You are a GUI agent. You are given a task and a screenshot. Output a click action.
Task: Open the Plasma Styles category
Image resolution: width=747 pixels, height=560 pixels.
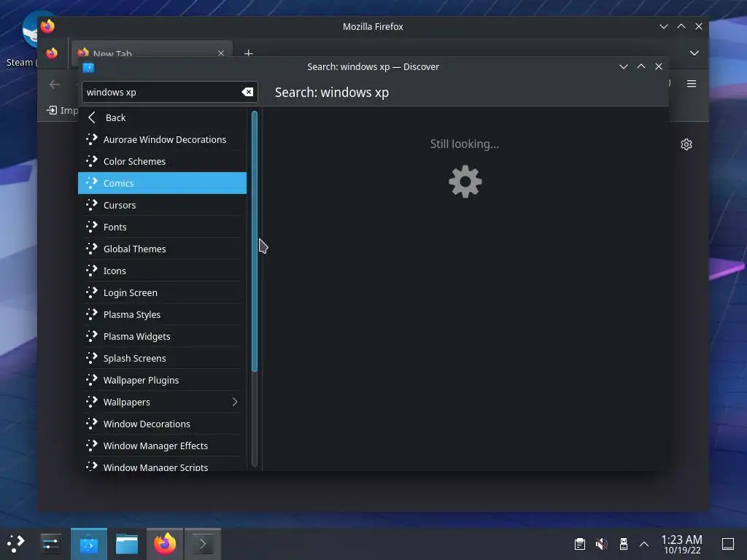tap(162, 315)
